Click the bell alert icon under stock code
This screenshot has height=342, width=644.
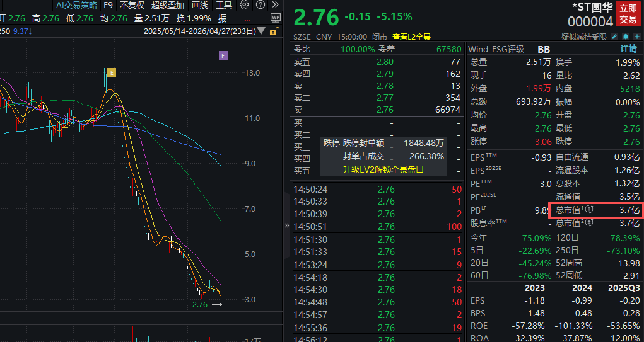click(624, 37)
